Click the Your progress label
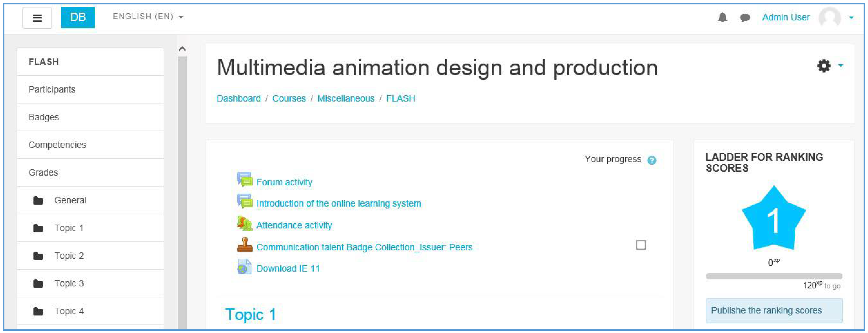 (613, 159)
